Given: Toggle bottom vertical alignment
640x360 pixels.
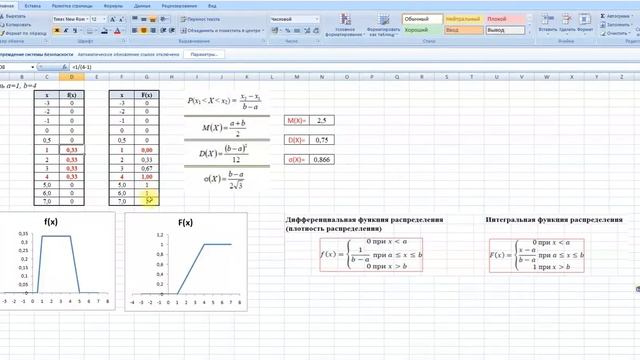Looking at the screenshot, I should click(x=153, y=19).
